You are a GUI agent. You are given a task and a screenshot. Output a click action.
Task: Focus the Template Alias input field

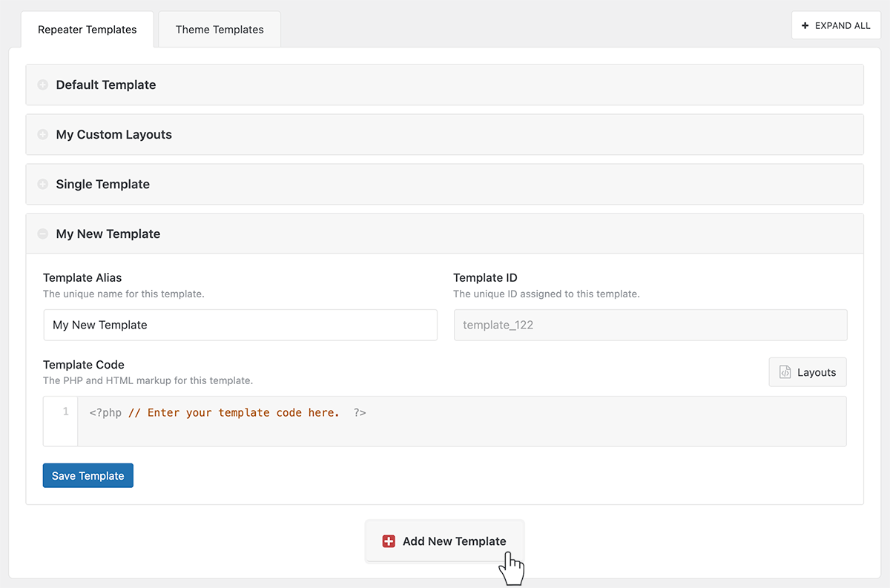tap(240, 325)
